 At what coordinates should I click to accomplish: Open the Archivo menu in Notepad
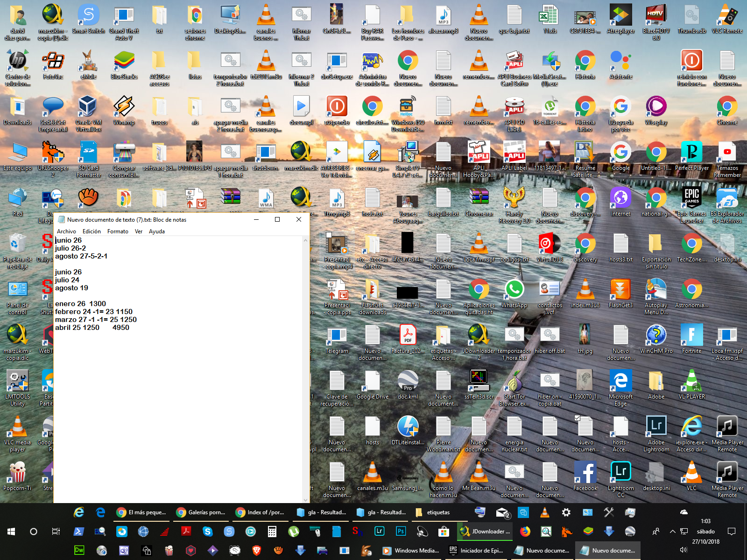pos(66,231)
